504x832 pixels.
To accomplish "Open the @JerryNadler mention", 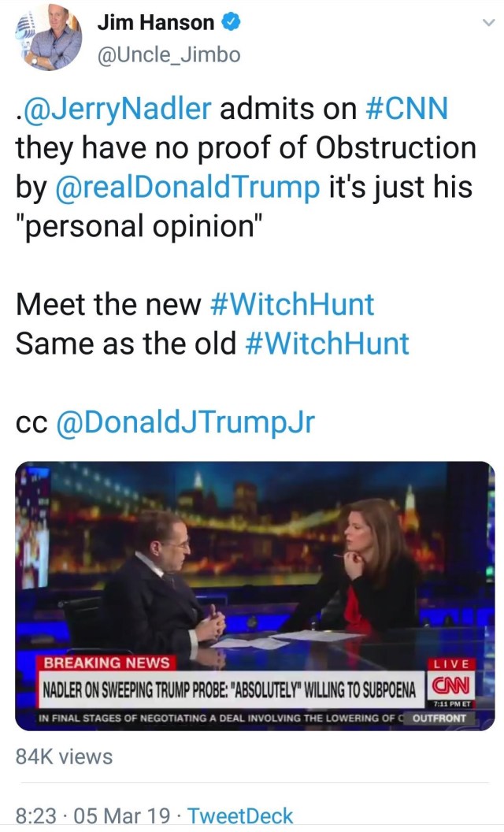I will point(117,109).
